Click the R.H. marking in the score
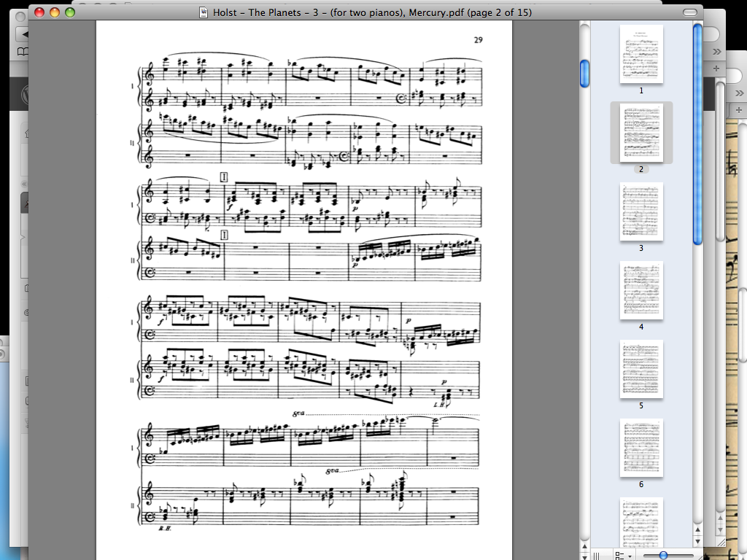This screenshot has width=747, height=560. tap(165, 529)
